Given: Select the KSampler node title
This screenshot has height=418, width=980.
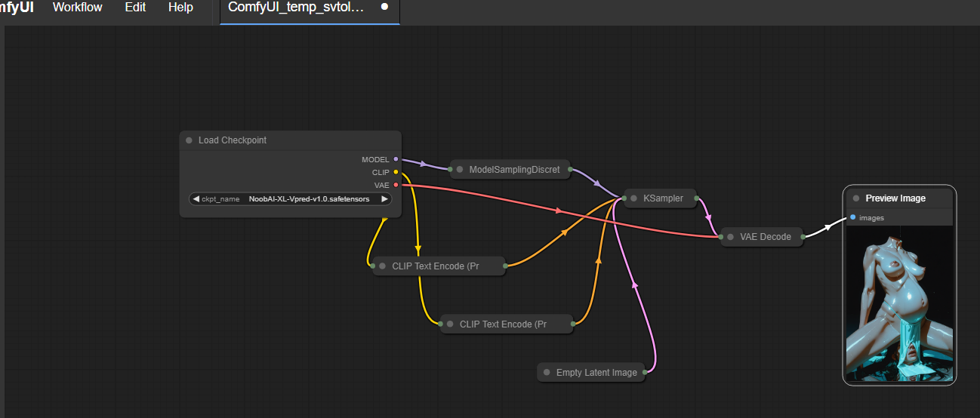Looking at the screenshot, I should (663, 198).
